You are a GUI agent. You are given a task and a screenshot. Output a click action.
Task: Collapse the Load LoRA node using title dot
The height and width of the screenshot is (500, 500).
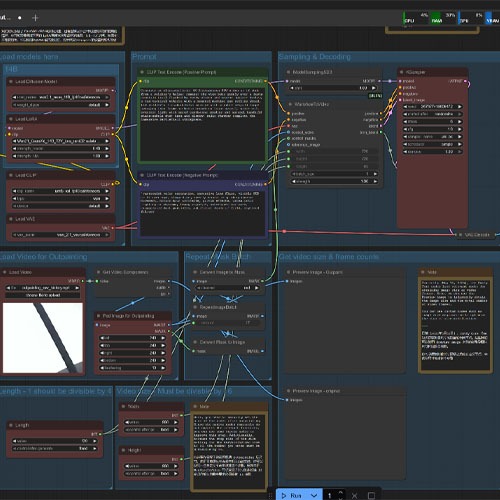click(11, 119)
